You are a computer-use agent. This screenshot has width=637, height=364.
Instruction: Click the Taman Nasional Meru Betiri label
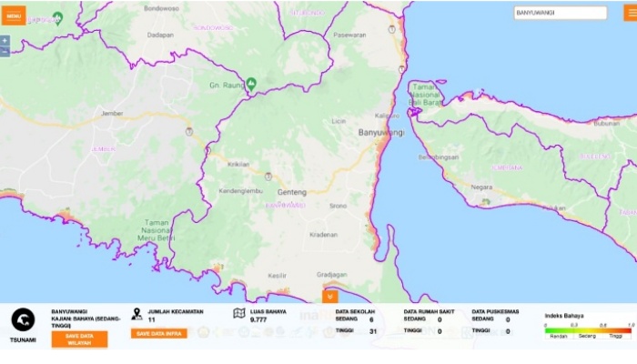point(157,230)
